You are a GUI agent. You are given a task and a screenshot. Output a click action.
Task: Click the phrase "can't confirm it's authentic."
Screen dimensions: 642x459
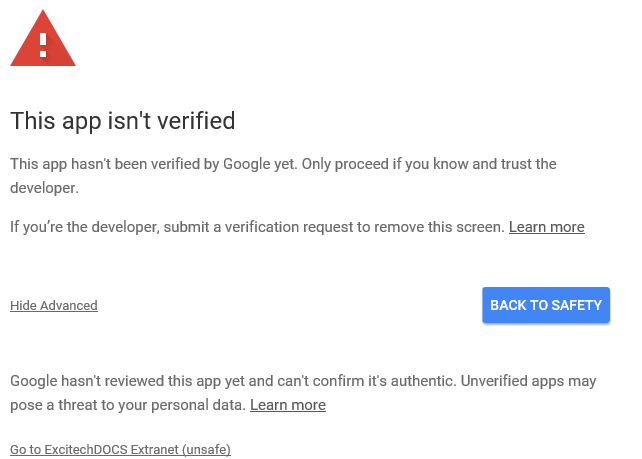tap(372, 381)
